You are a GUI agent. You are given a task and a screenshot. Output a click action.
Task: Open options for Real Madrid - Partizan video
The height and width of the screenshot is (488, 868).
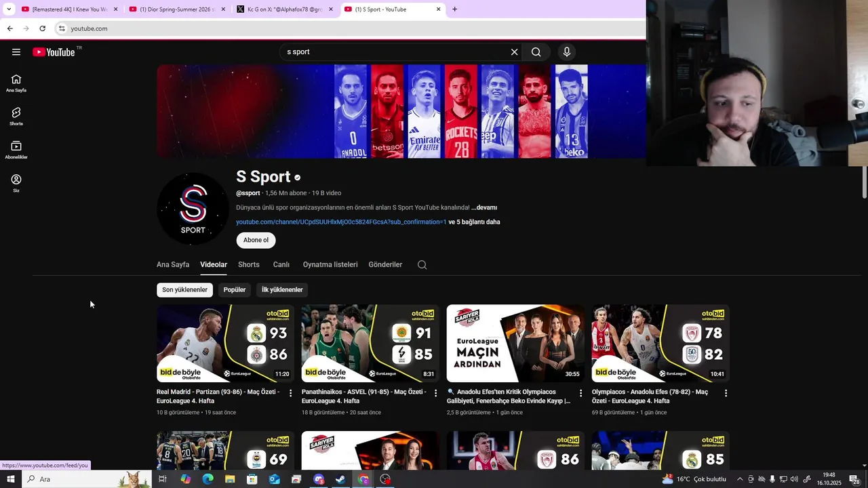pos(291,393)
